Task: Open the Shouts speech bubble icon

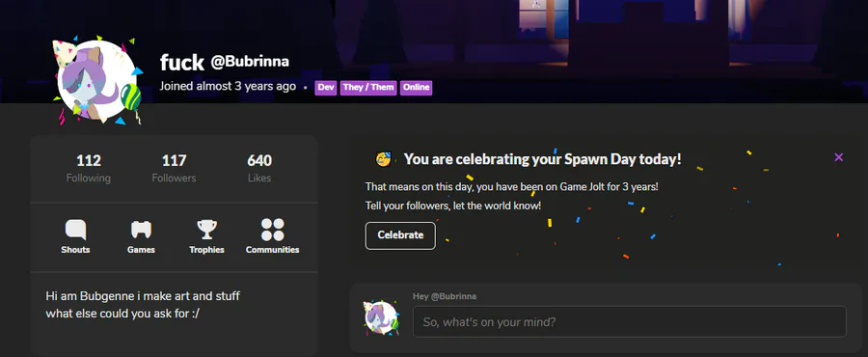Action: (75, 229)
